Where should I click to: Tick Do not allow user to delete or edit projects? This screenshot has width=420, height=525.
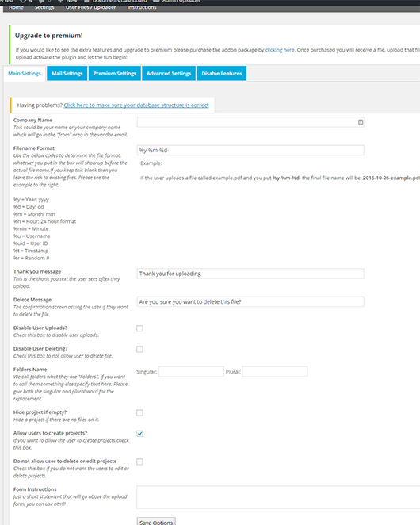coord(139,462)
